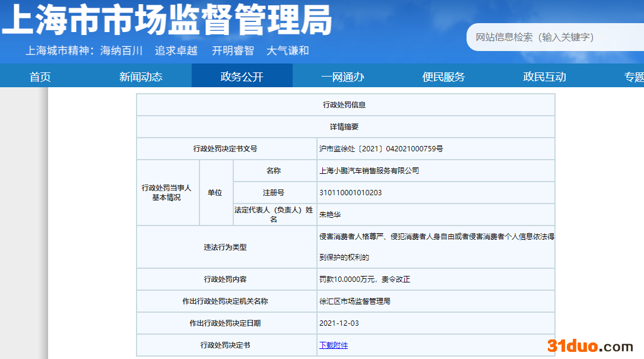Open the 便民服务 navigation item
This screenshot has height=359, width=644.
pyautogui.click(x=443, y=77)
